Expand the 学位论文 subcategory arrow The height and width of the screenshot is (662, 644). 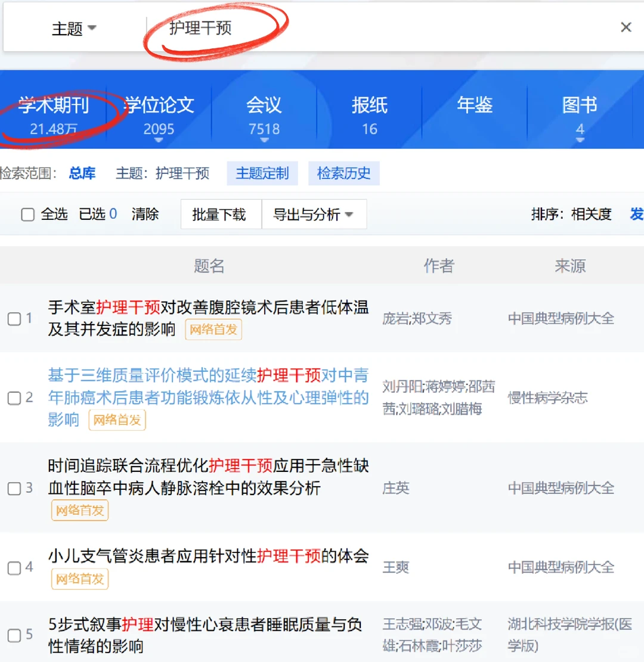(x=159, y=141)
